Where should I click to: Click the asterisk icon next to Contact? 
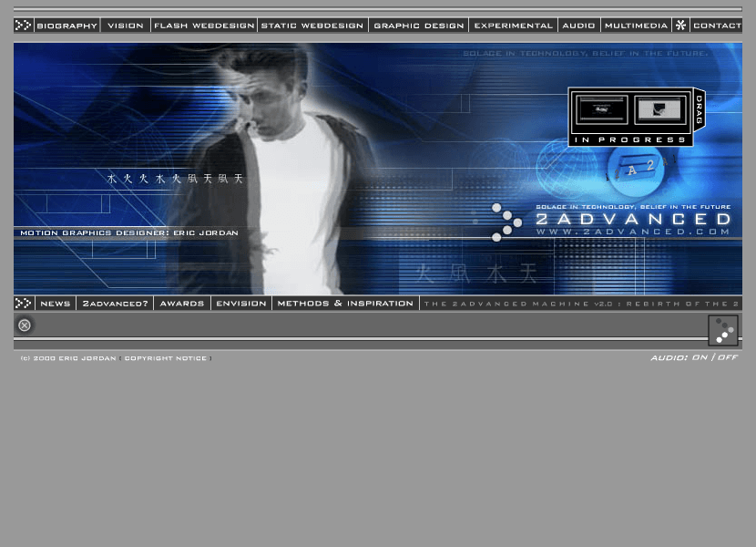point(680,26)
